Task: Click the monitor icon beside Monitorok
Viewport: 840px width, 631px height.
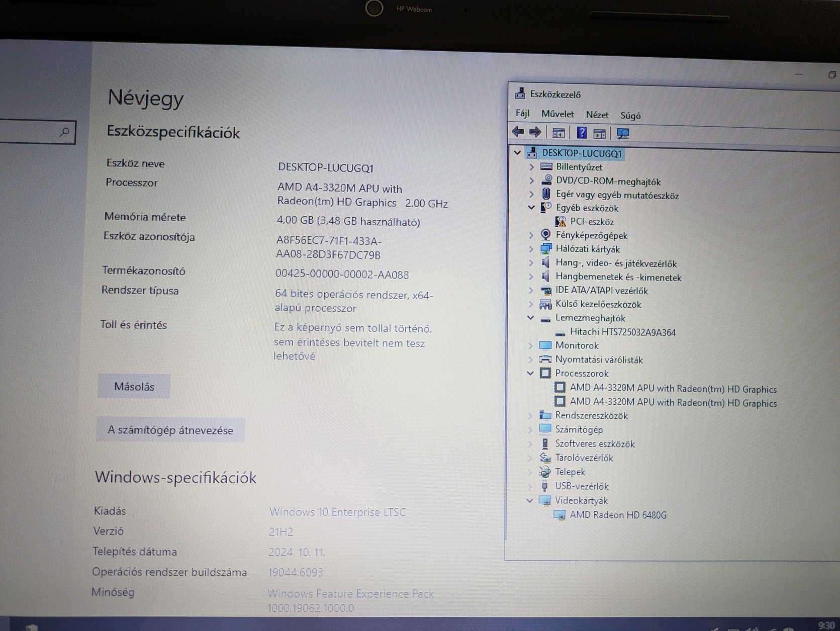Action: pos(545,345)
